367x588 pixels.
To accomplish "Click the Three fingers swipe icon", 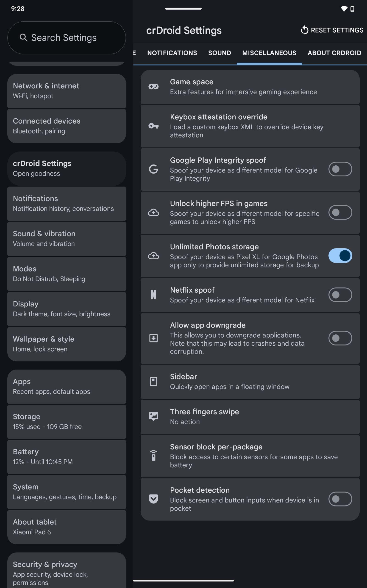I will [153, 416].
